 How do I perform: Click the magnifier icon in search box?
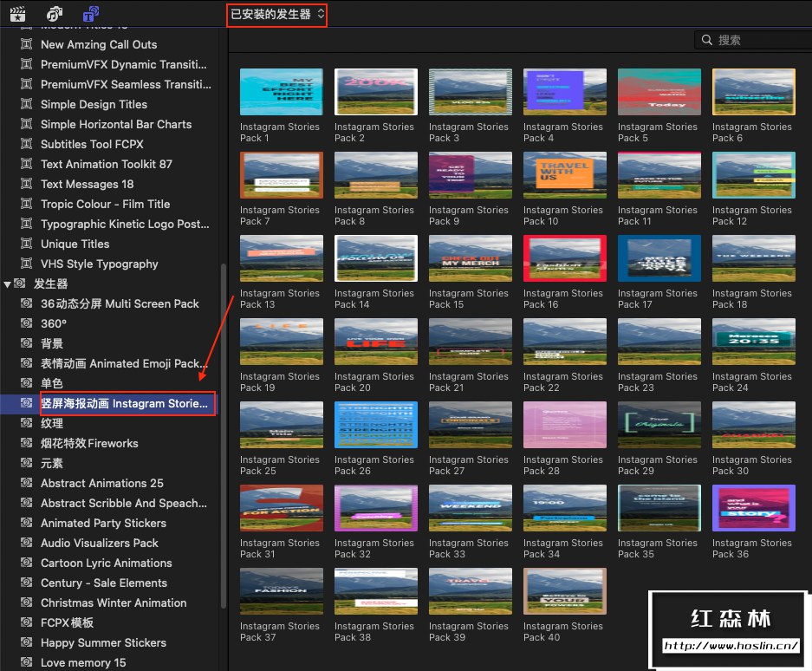[x=707, y=40]
